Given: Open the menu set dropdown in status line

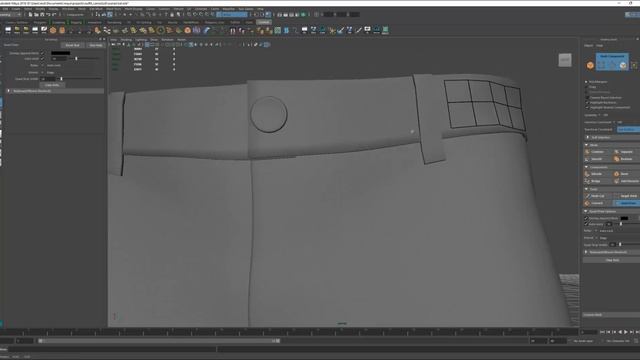Looking at the screenshot, I should click(x=11, y=15).
